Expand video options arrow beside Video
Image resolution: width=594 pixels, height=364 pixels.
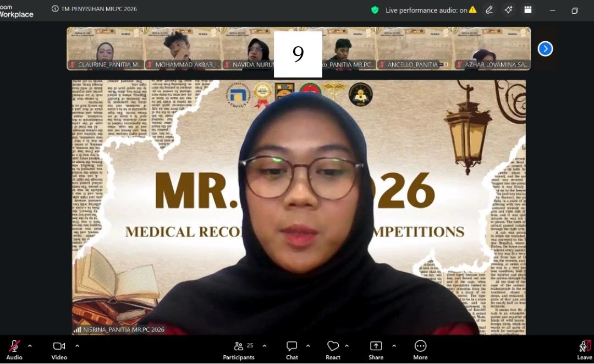pos(78,346)
